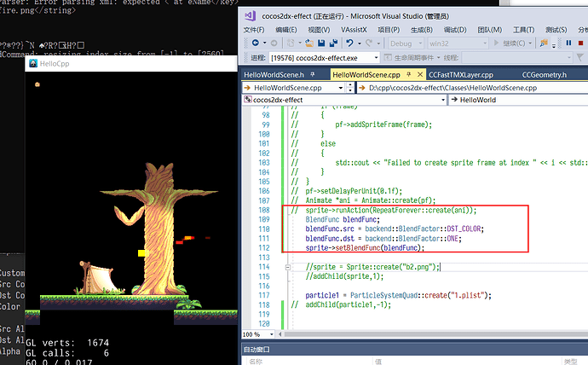This screenshot has width=588, height=365.
Task: Open the Undo history dropdown arrow
Action: (360, 43)
